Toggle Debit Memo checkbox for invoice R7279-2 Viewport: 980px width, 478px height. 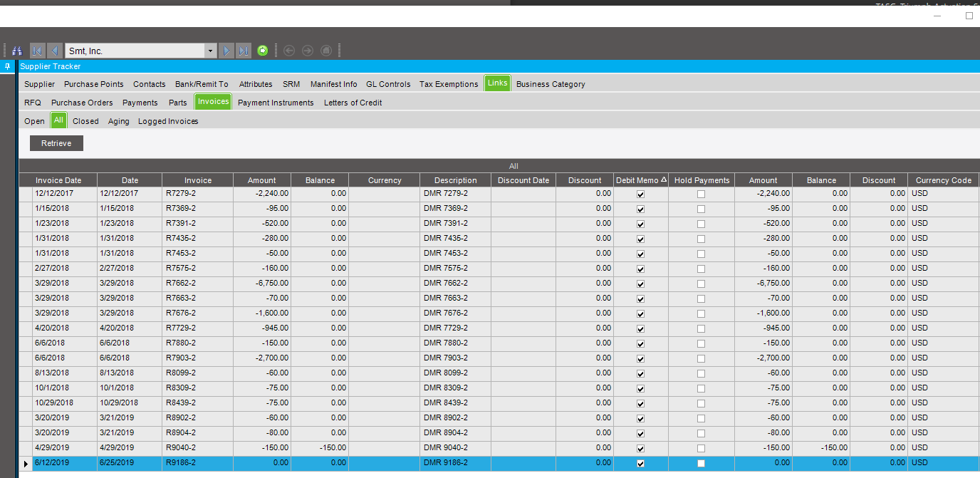pyautogui.click(x=640, y=194)
